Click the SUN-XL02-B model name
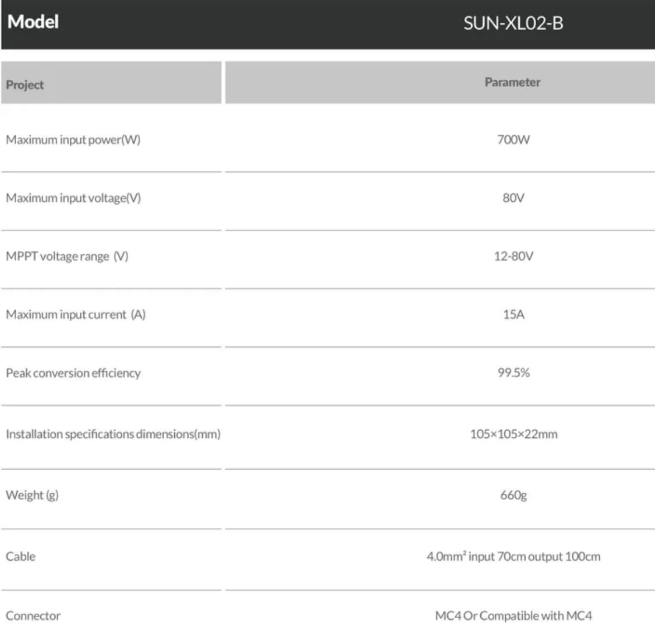 pos(513,23)
